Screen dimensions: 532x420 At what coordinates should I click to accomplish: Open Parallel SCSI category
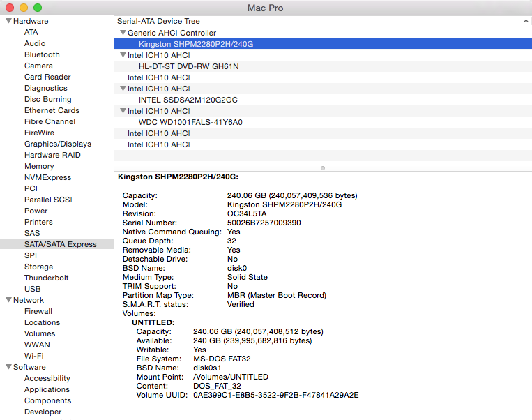pyautogui.click(x=48, y=200)
